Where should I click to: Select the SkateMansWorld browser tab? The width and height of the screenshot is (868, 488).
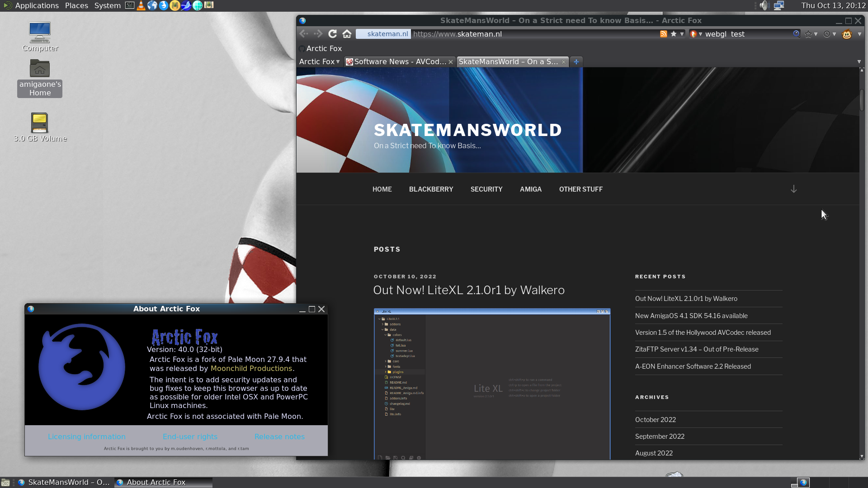[513, 61]
